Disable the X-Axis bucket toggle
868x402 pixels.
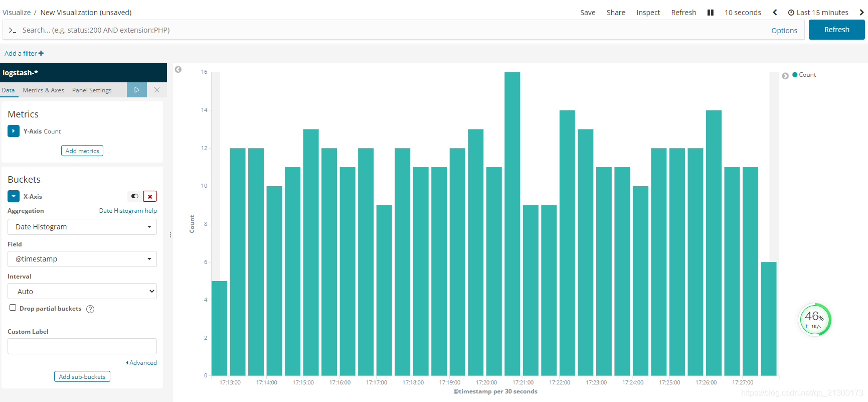coord(134,196)
